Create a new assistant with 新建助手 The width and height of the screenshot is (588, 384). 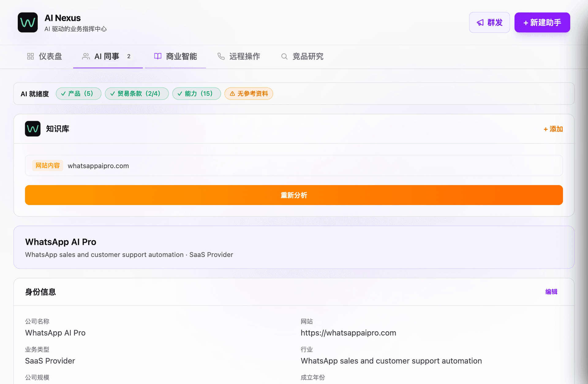click(542, 22)
